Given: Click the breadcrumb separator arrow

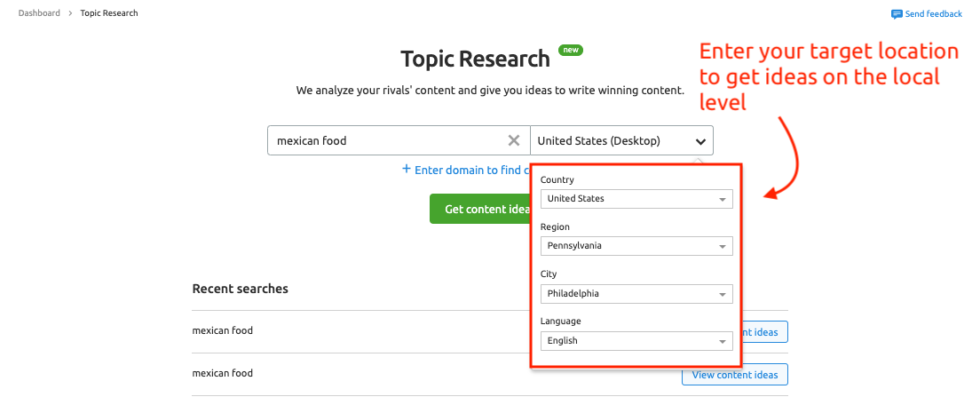Looking at the screenshot, I should [71, 13].
